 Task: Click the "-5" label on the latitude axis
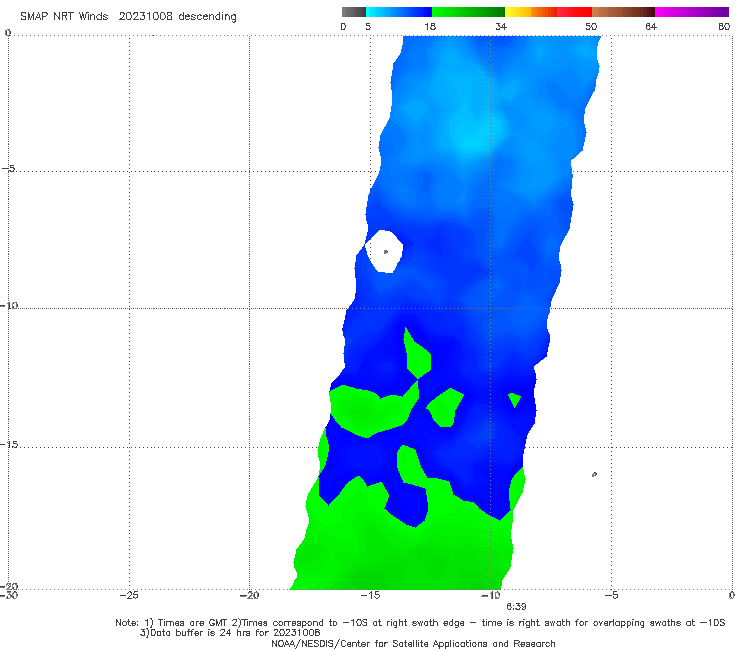pyautogui.click(x=9, y=169)
